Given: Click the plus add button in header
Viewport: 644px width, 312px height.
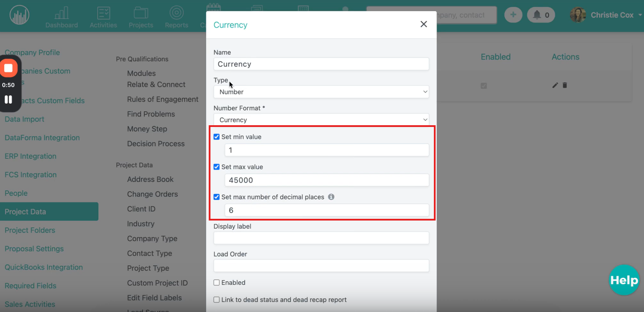Looking at the screenshot, I should tap(513, 15).
